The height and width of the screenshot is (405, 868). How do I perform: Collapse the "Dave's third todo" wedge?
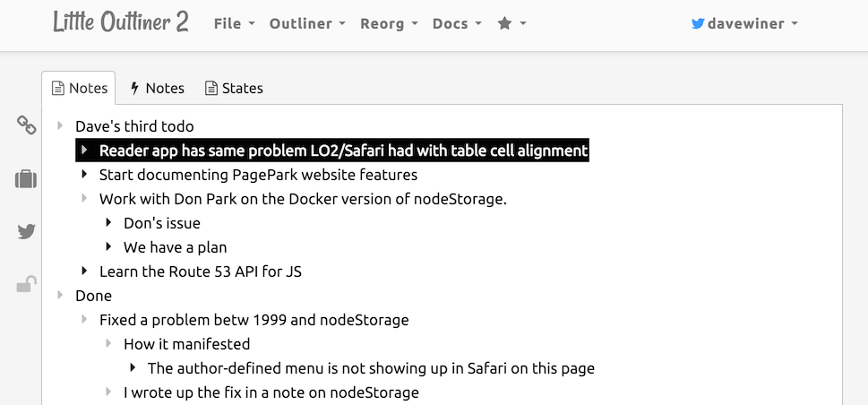[60, 126]
